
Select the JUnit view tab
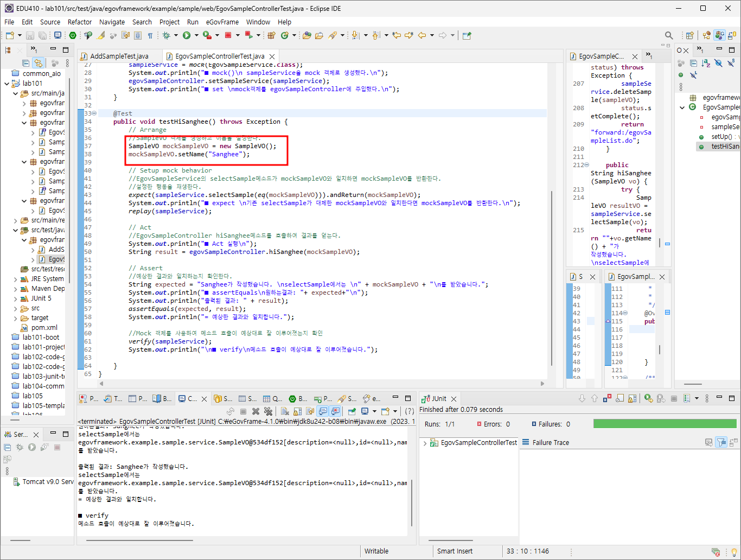point(439,398)
